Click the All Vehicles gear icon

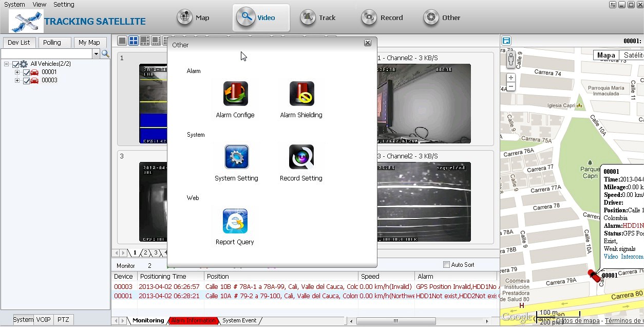pos(24,64)
